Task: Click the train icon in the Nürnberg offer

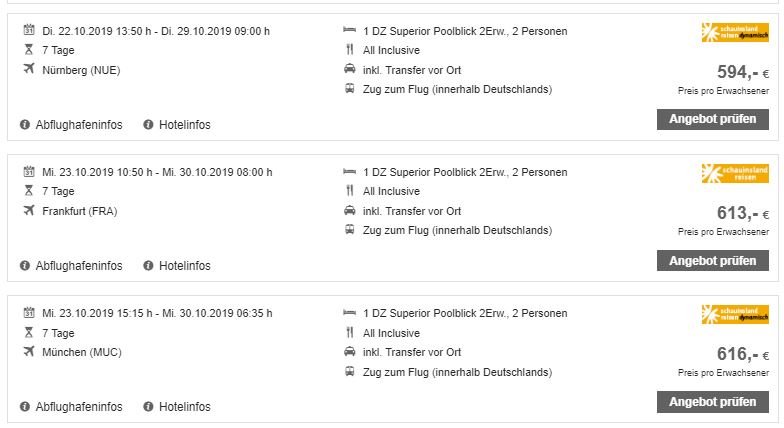Action: (x=349, y=89)
